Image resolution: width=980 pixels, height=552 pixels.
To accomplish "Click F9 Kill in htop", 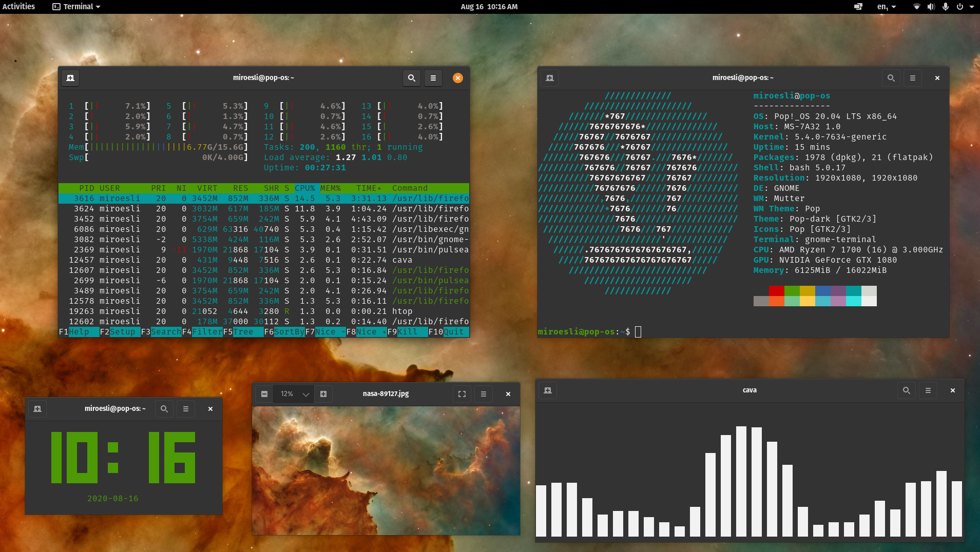I will coord(408,332).
